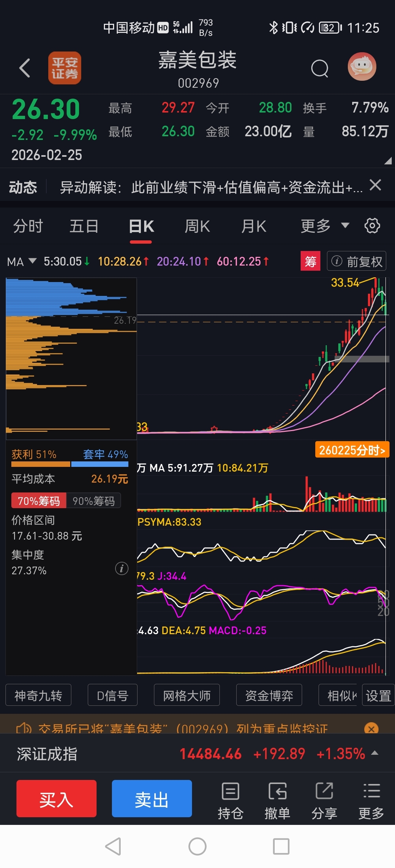
Task: Open the monitoring notice announcement text
Action: 183,728
